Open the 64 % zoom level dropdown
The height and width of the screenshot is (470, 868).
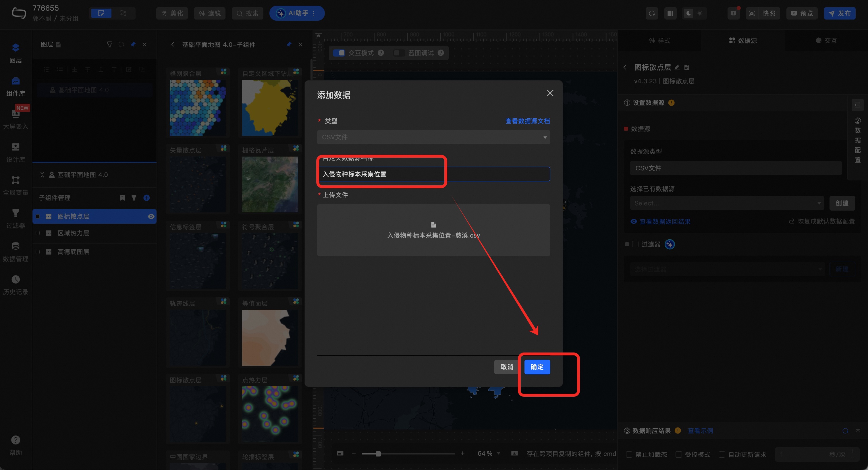[x=488, y=454]
